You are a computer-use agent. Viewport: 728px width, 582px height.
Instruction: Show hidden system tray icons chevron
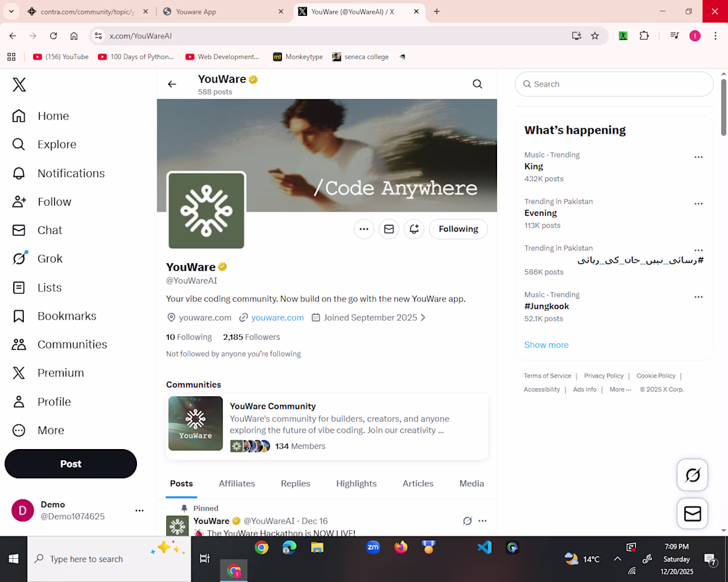click(x=617, y=559)
